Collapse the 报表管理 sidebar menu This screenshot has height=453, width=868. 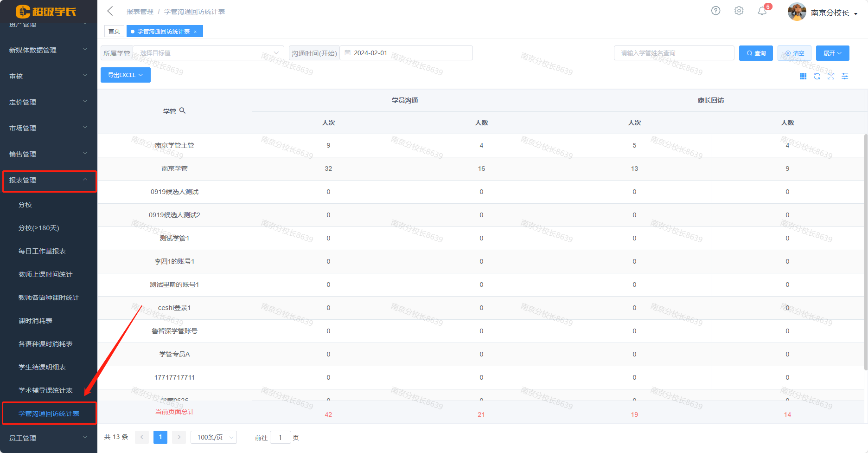point(49,181)
